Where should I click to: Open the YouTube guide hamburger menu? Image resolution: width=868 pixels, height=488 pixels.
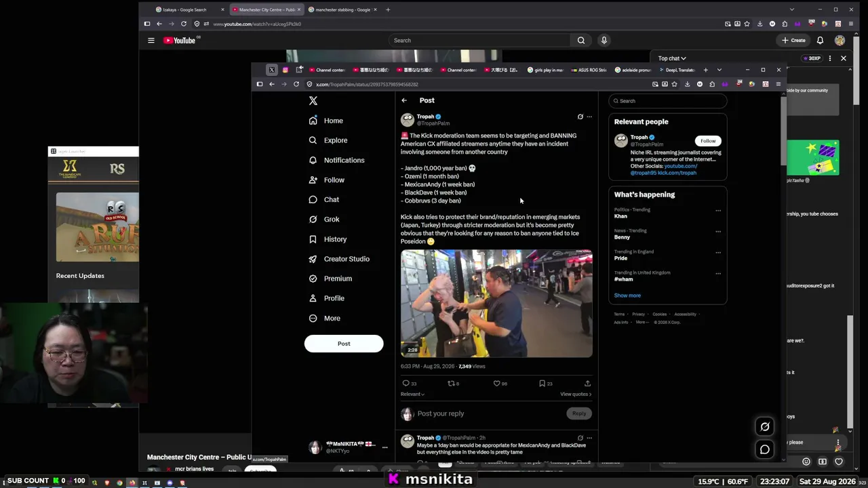coord(151,41)
